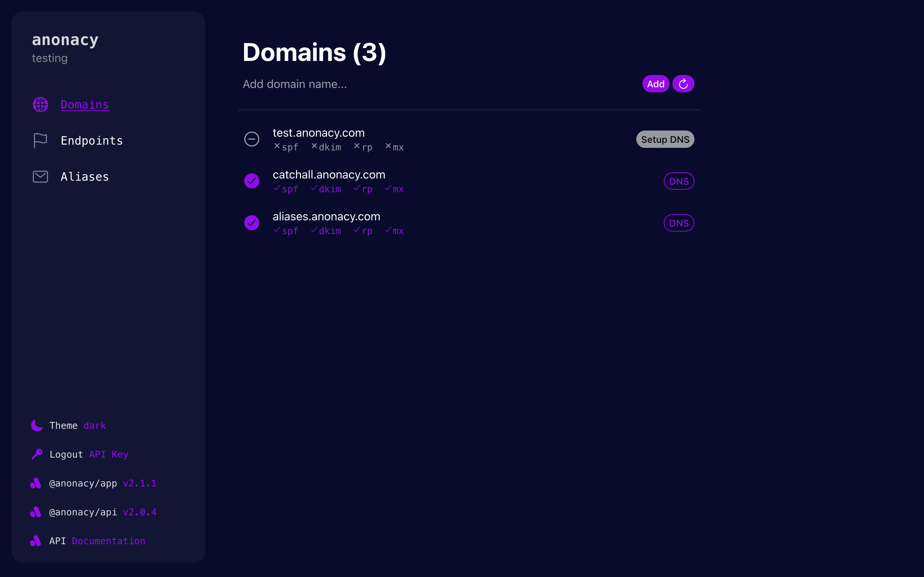Screen dimensions: 924x577
Task: Switch theme by clicking the dark value
Action: point(95,426)
